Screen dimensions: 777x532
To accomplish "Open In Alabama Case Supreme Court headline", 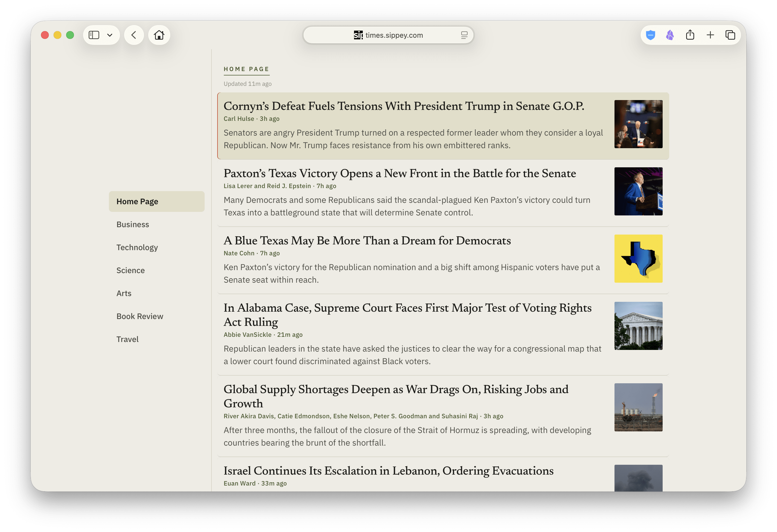I will [x=408, y=315].
